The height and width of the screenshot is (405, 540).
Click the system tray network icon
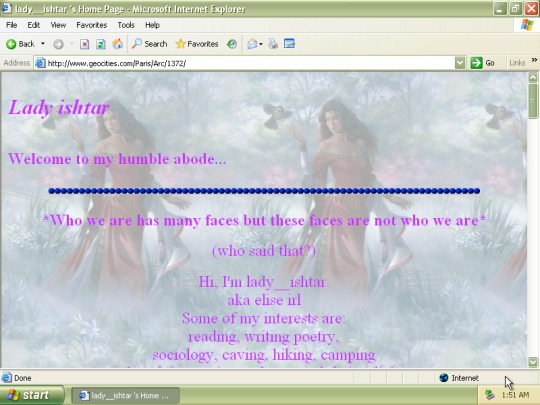[x=489, y=395]
